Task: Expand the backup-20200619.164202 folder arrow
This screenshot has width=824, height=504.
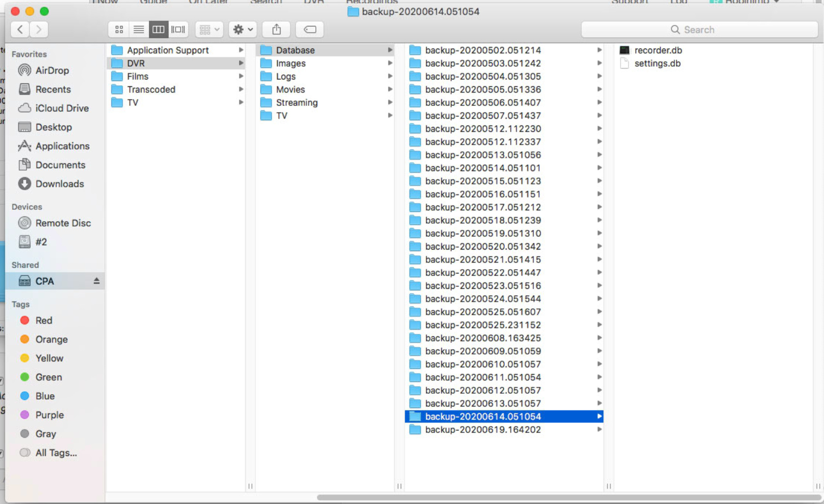Action: click(x=599, y=430)
